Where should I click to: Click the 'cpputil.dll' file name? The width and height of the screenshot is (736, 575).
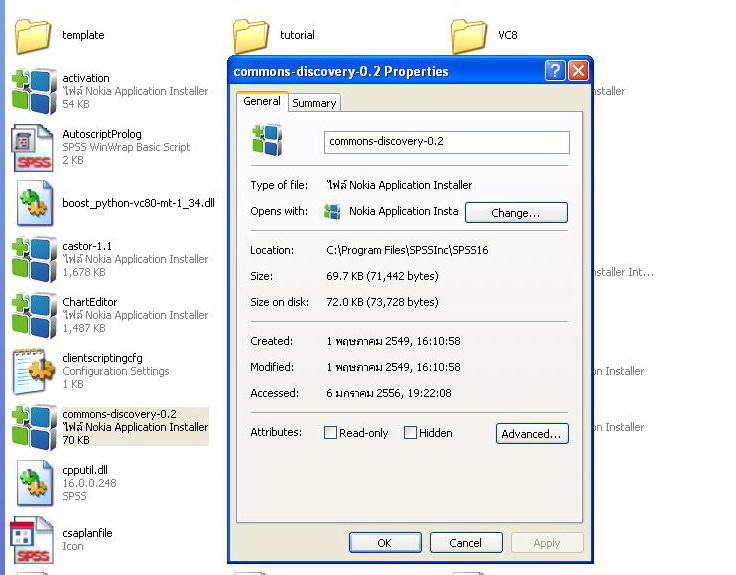85,470
